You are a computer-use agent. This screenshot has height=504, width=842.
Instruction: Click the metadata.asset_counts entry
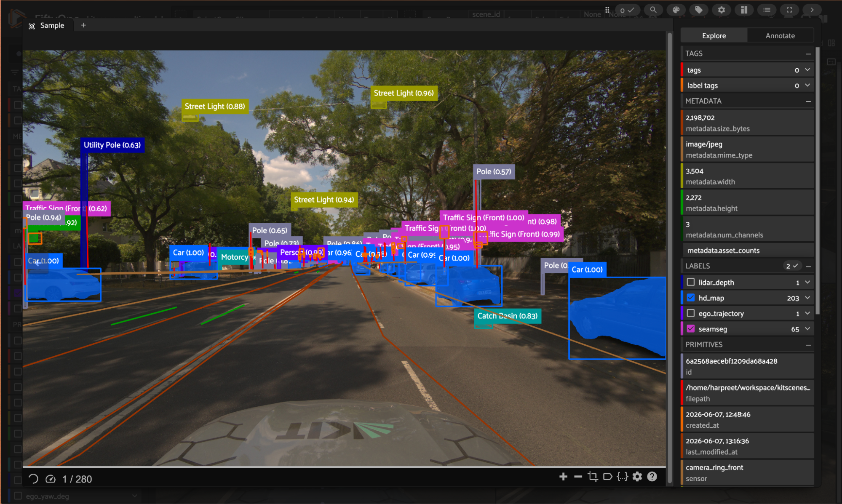[747, 251]
